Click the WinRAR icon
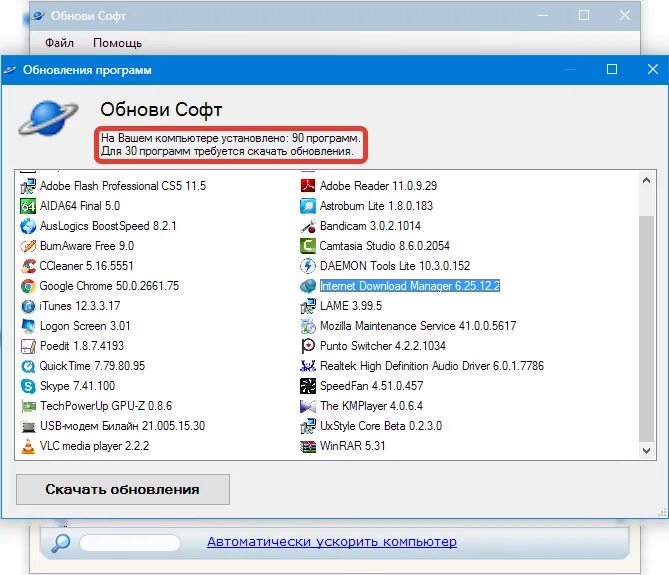The width and height of the screenshot is (669, 575). point(308,446)
